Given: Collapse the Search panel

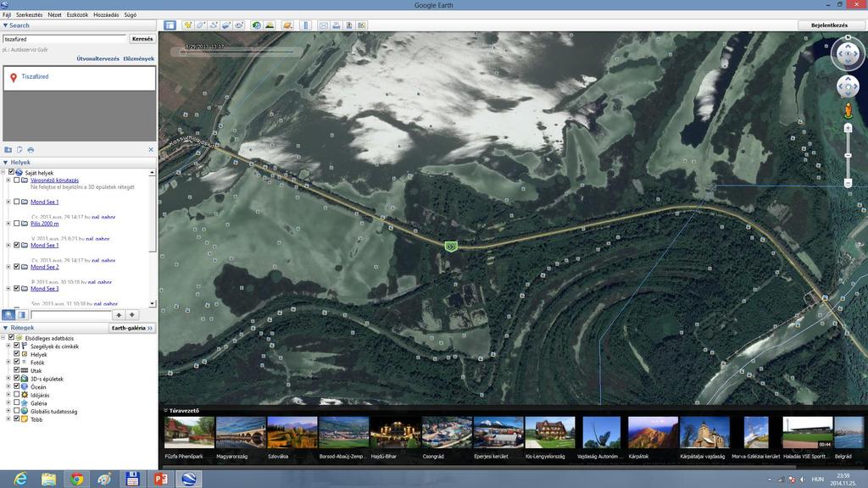Looking at the screenshot, I should [x=6, y=25].
